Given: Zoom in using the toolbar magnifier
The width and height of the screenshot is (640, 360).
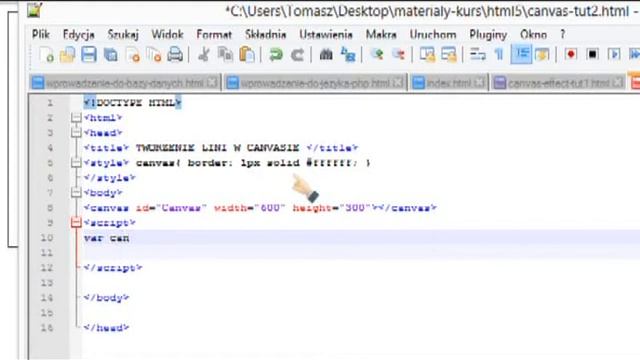Looking at the screenshot, I should [376, 54].
